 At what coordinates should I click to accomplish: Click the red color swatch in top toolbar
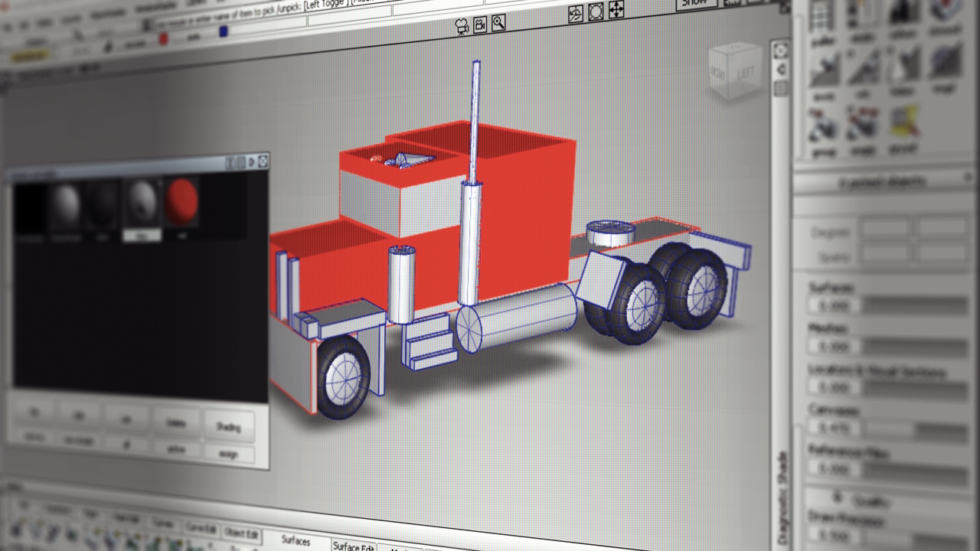click(x=163, y=40)
